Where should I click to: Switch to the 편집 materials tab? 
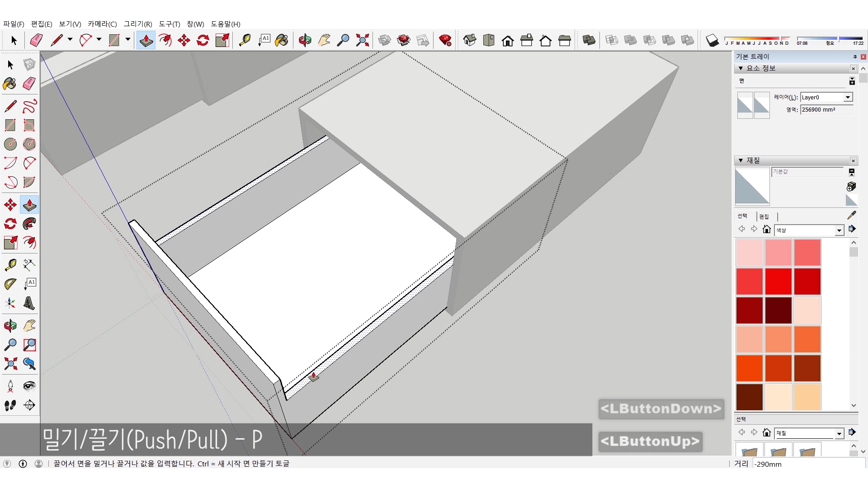pos(764,216)
